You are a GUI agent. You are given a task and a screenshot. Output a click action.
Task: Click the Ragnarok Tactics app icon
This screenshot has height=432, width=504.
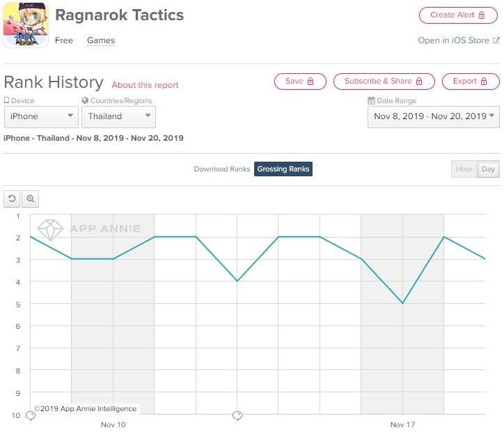tap(26, 24)
